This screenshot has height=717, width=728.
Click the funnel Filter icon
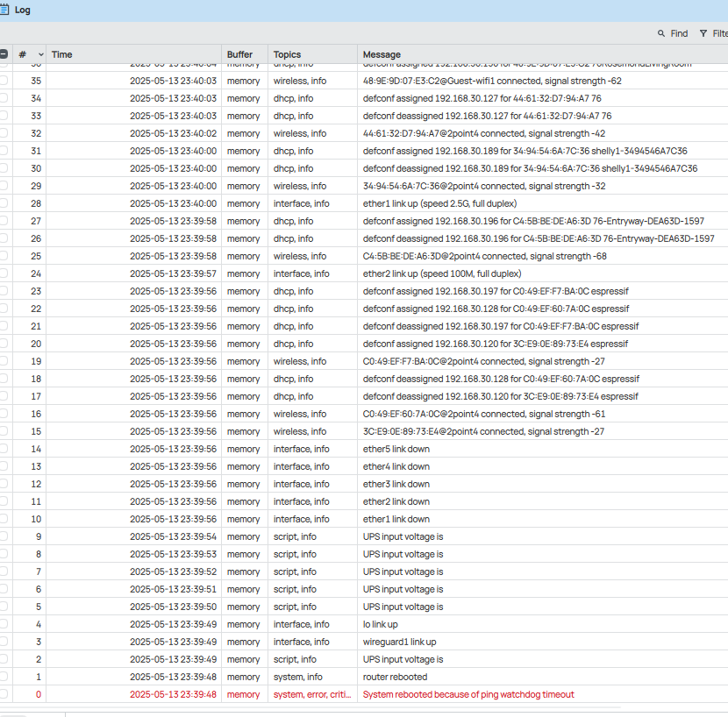[x=703, y=33]
